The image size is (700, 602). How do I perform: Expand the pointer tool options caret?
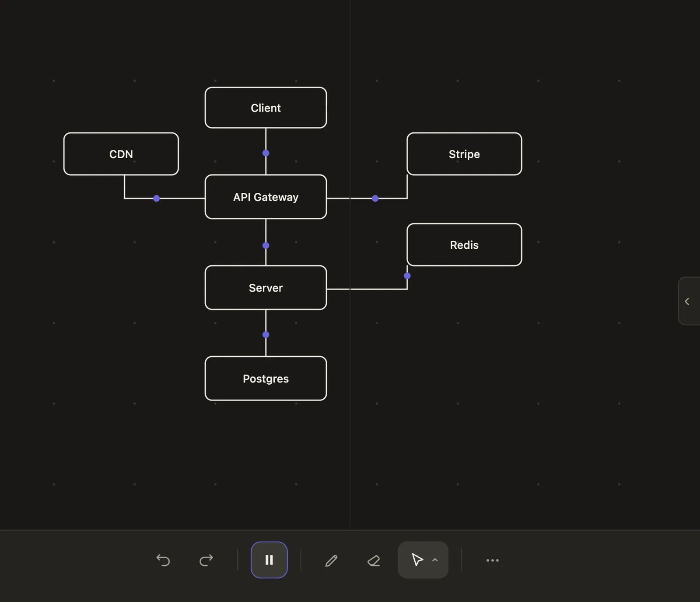tap(435, 560)
